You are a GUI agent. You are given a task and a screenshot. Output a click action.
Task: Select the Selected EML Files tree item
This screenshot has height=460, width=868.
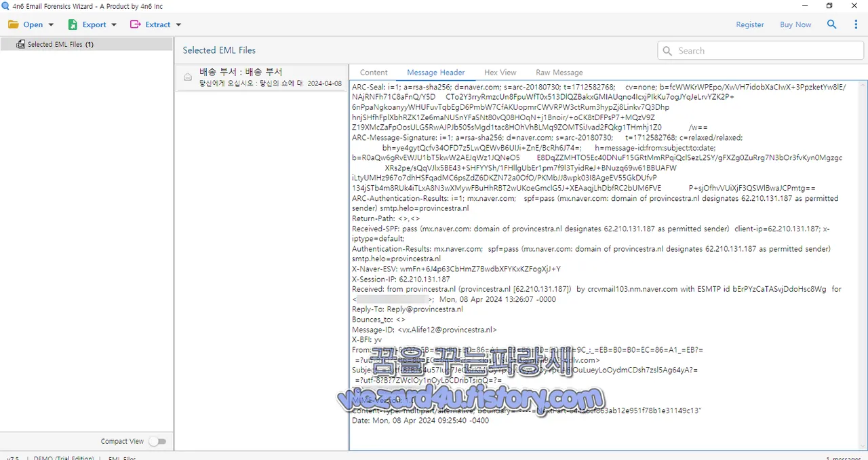tap(86, 44)
